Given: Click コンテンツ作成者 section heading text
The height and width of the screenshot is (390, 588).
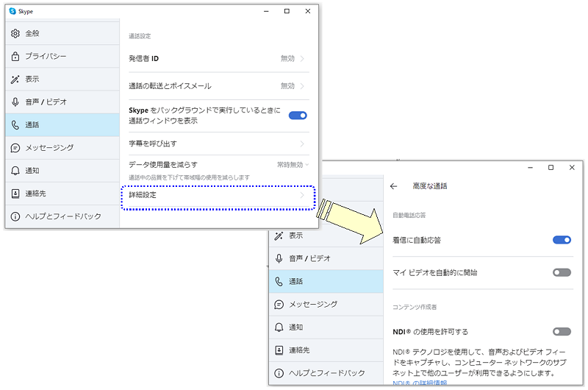Looking at the screenshot, I should [415, 307].
